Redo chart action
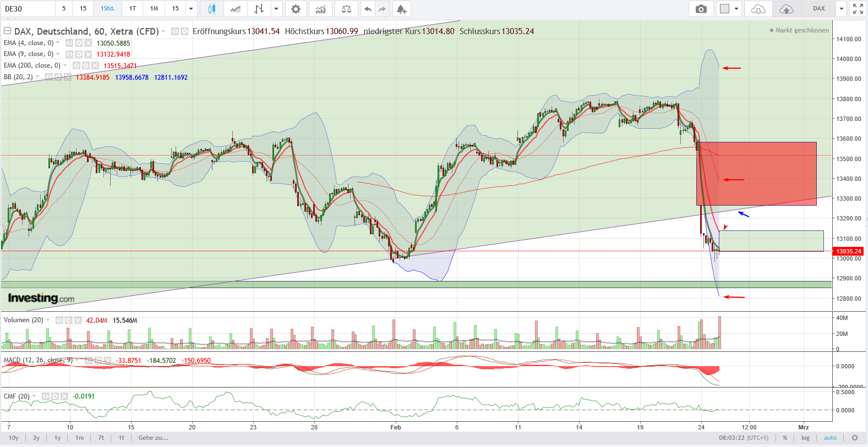 (382, 9)
